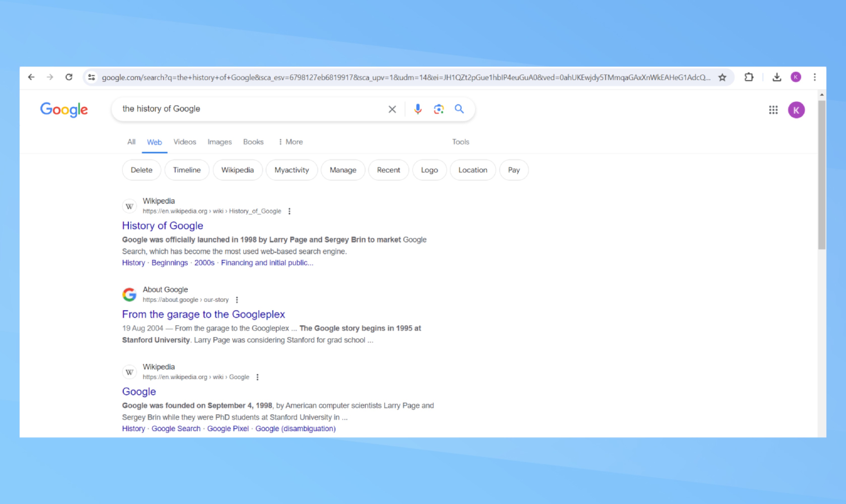Image resolution: width=846 pixels, height=504 pixels.
Task: Select the Wikipedia filter chip
Action: [x=237, y=170]
